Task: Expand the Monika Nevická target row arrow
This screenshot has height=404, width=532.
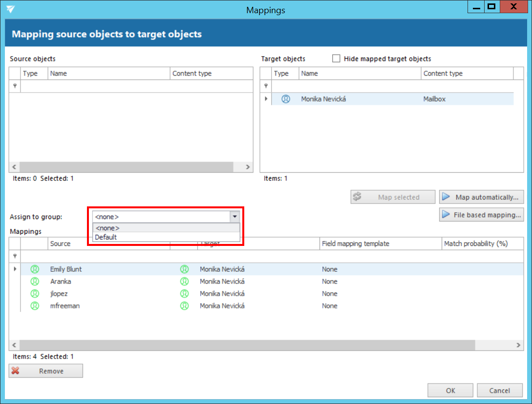Action: [266, 99]
